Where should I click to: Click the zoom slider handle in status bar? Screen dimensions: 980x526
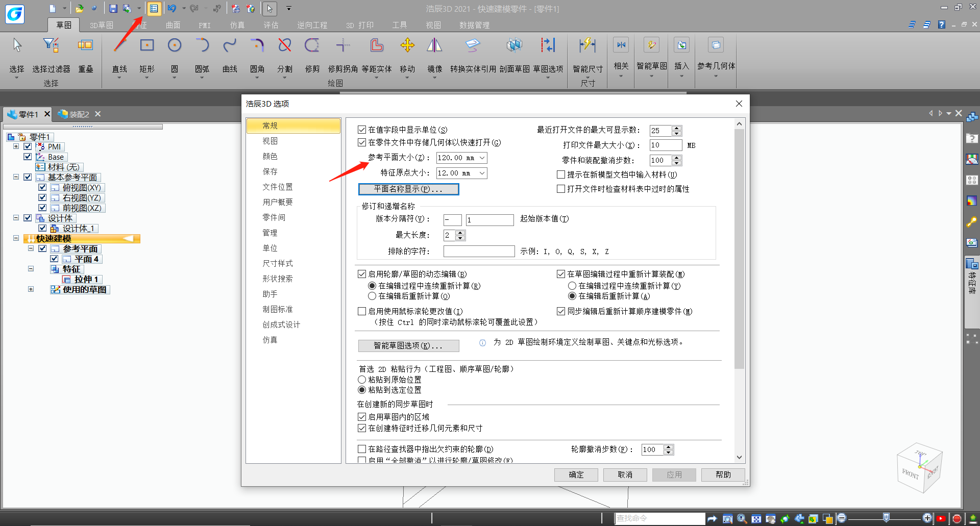coord(886,518)
